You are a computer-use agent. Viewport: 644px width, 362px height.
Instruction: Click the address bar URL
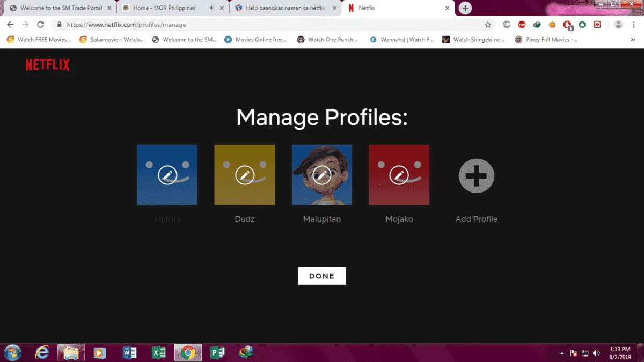pos(126,25)
